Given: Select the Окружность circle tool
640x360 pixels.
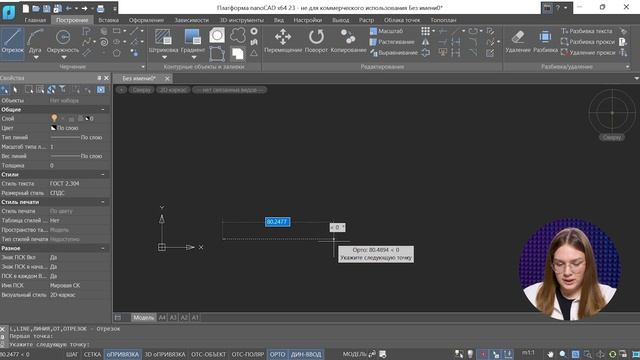Looking at the screenshot, I should (x=63, y=41).
